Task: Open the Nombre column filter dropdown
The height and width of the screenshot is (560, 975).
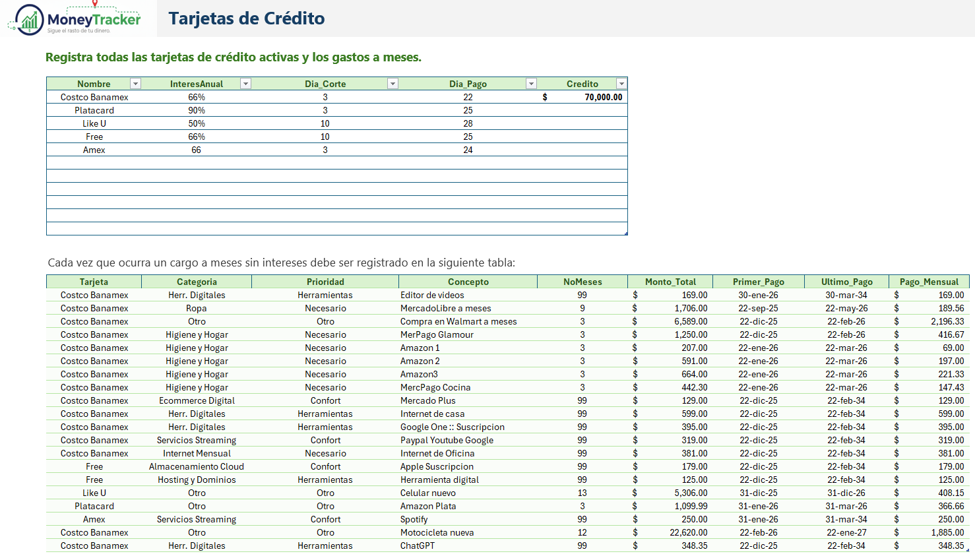Action: pyautogui.click(x=135, y=84)
